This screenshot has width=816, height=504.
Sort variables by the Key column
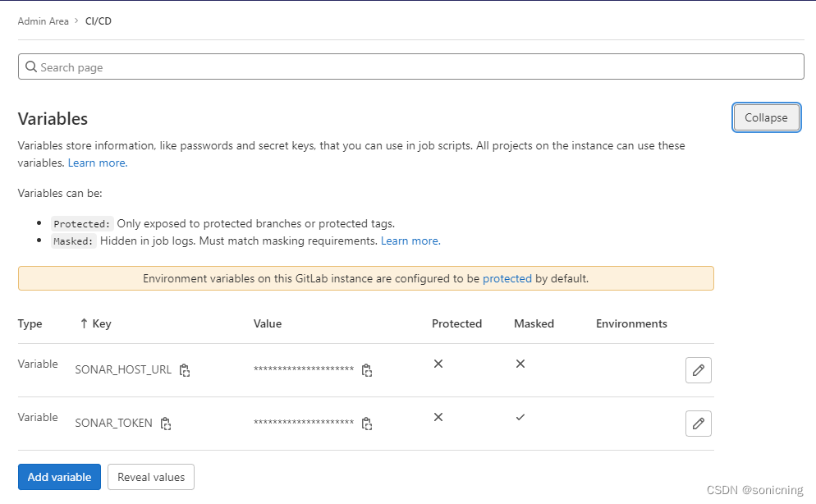pos(95,323)
